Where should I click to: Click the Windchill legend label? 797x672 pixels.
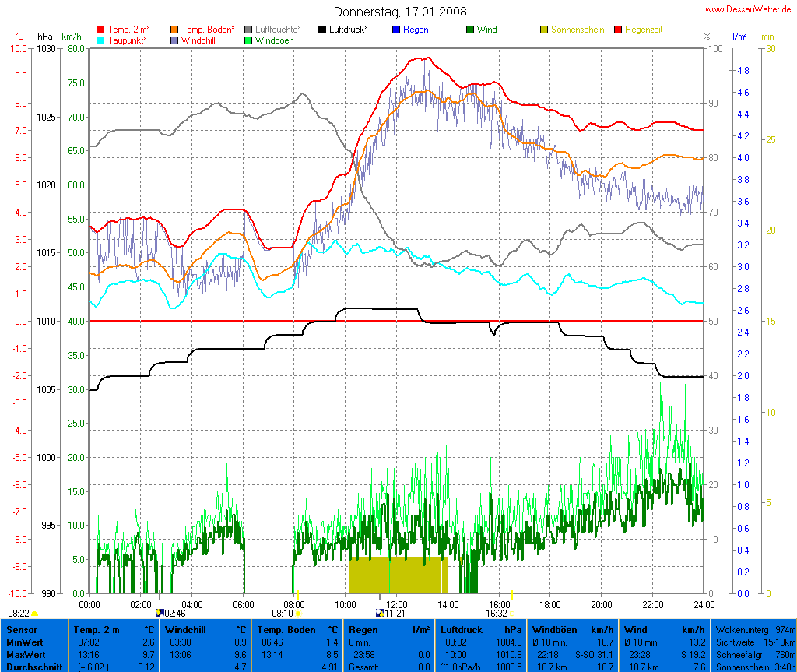(200, 40)
